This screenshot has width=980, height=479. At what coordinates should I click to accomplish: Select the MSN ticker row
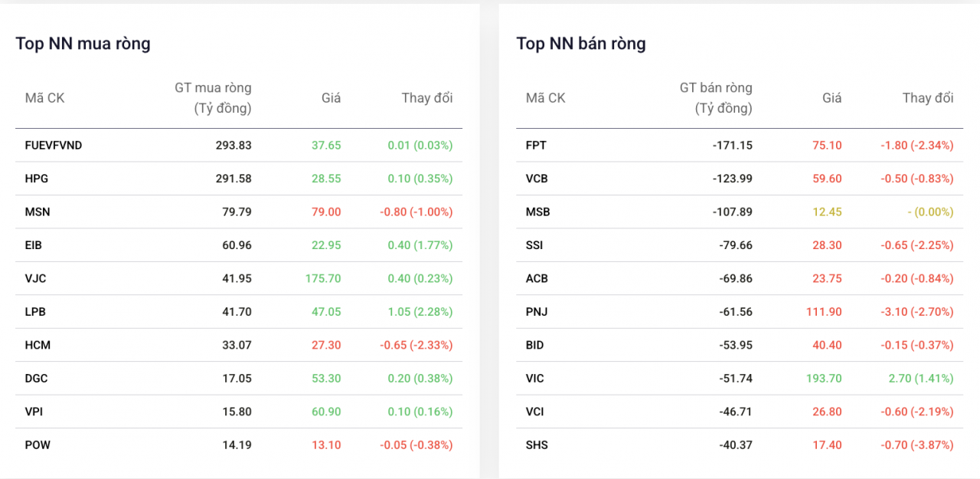(x=38, y=212)
